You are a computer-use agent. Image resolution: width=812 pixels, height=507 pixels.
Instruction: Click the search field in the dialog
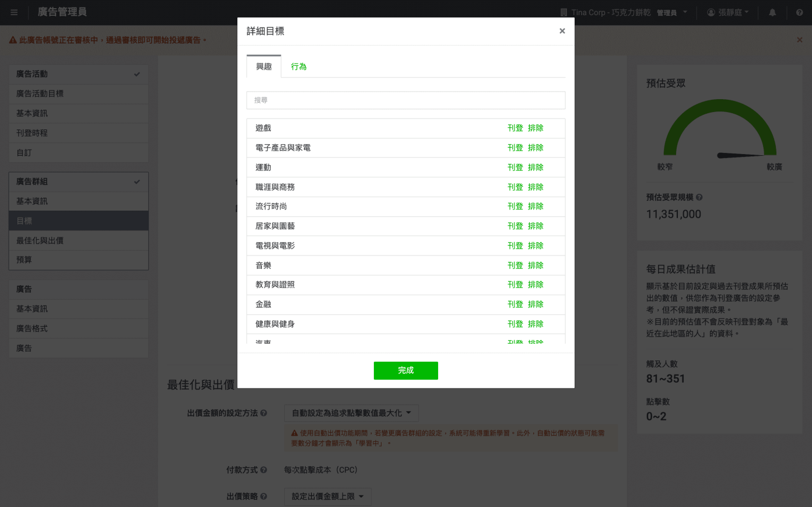[406, 100]
